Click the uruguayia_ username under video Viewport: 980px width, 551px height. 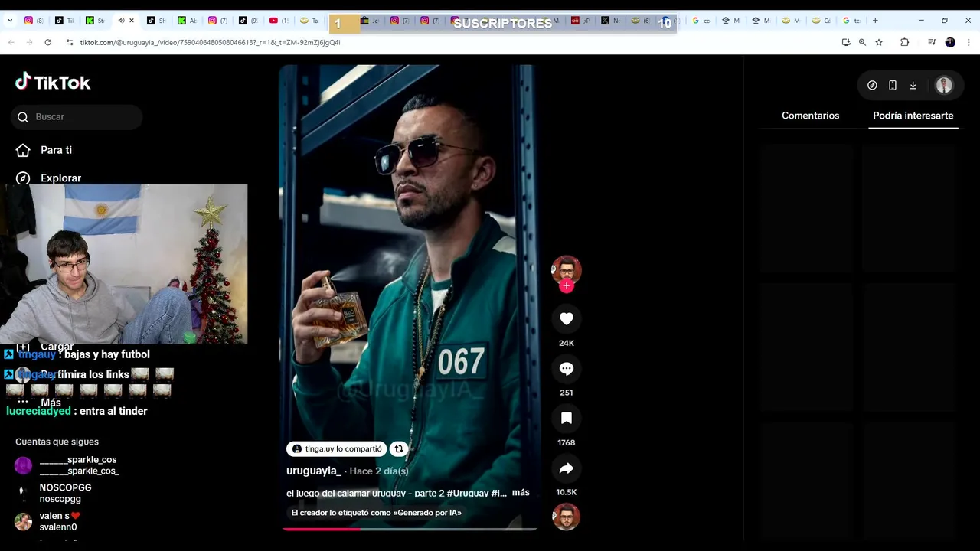314,471
